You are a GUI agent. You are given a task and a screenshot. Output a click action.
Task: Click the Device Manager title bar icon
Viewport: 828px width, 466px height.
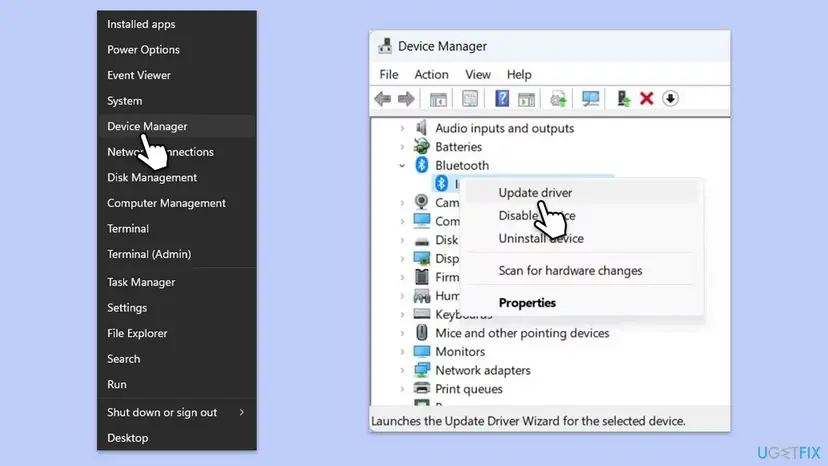(x=385, y=46)
